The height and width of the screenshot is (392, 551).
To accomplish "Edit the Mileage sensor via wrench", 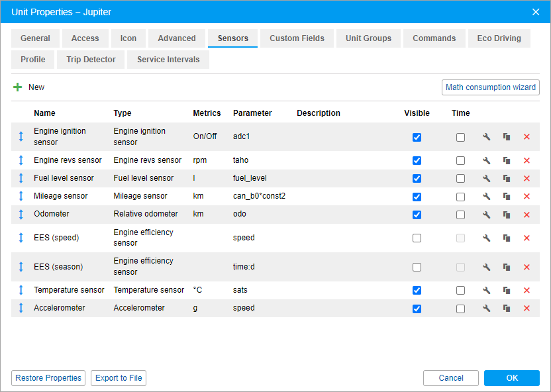I will [486, 197].
